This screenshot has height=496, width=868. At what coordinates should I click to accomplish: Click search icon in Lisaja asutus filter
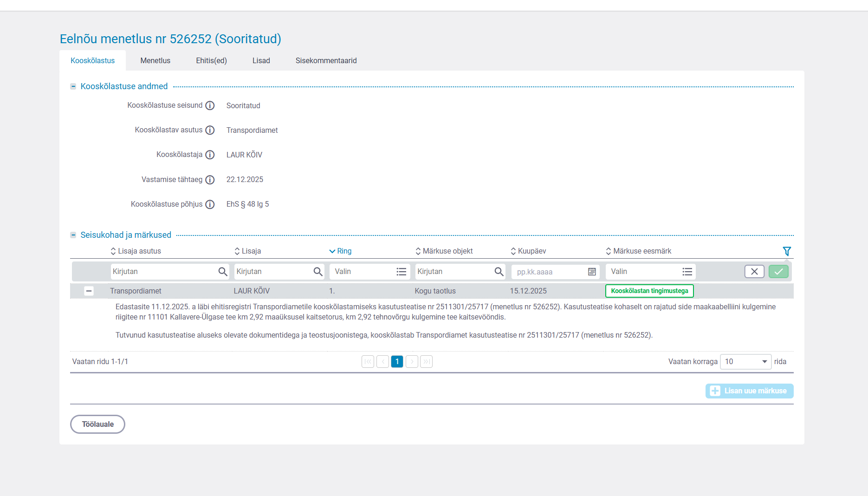(223, 272)
